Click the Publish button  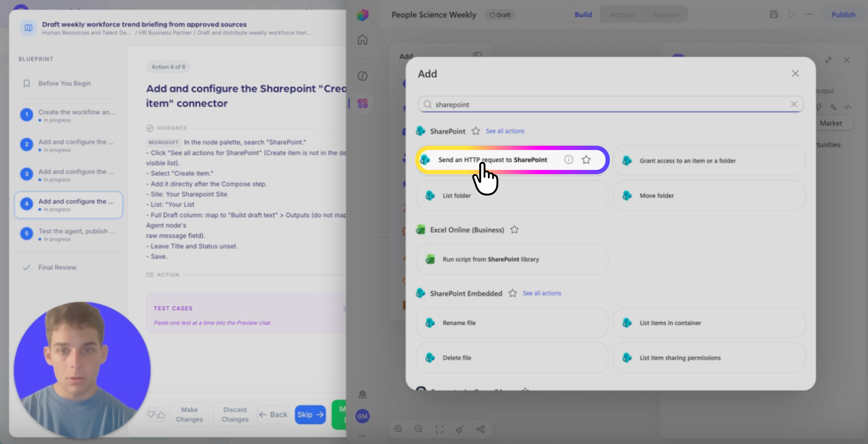843,15
